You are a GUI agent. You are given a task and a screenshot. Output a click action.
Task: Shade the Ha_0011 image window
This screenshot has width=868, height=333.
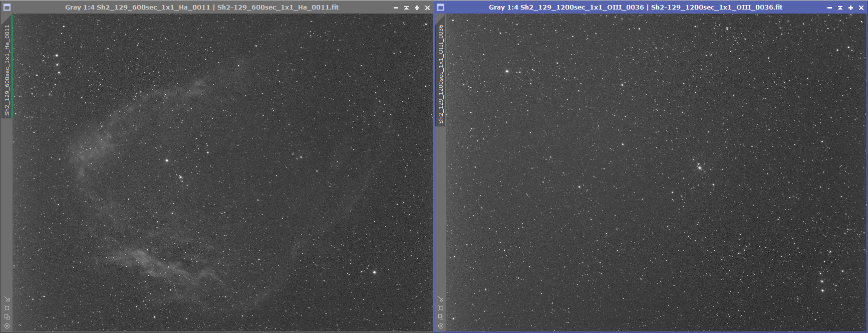tap(406, 8)
